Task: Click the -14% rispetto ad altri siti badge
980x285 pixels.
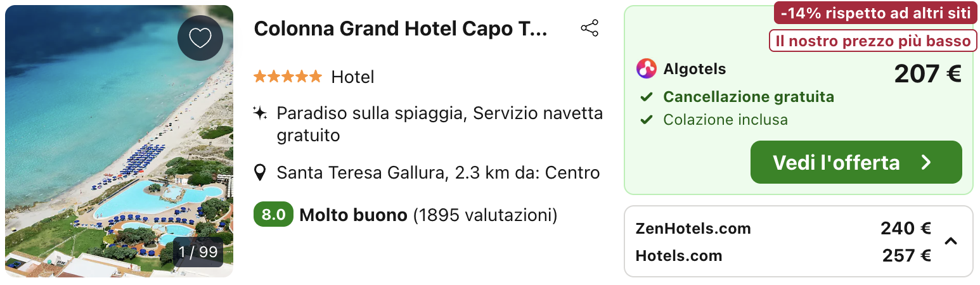Action: (x=875, y=12)
